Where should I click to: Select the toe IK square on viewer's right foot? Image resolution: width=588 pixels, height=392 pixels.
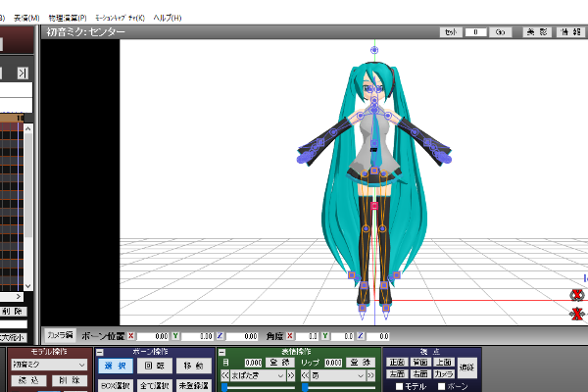point(386,309)
